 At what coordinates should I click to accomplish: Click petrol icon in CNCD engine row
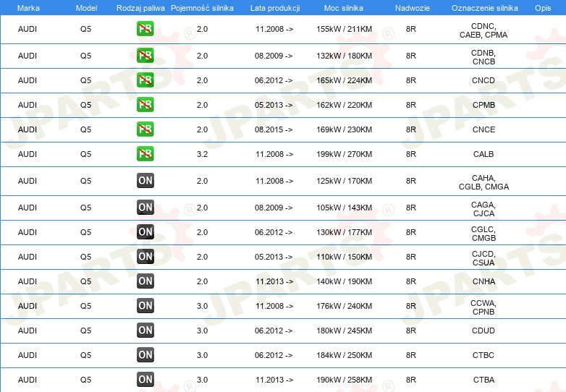pos(145,80)
